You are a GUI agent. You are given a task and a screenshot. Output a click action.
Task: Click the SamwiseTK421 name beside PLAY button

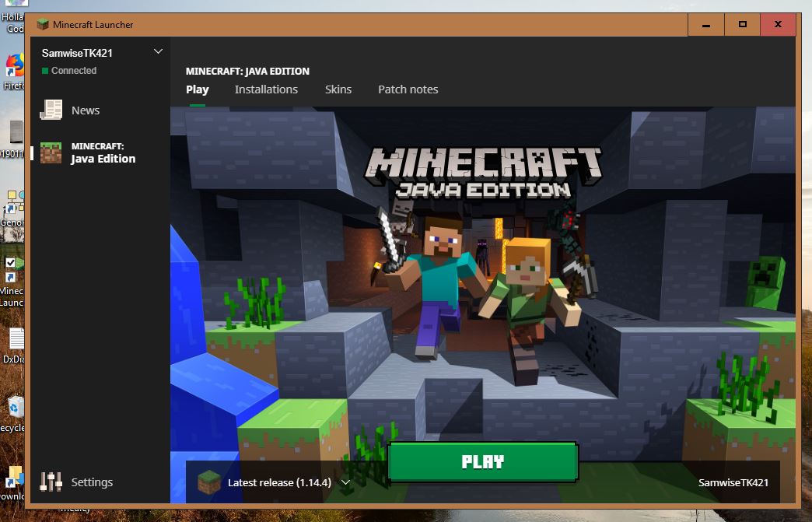point(733,482)
